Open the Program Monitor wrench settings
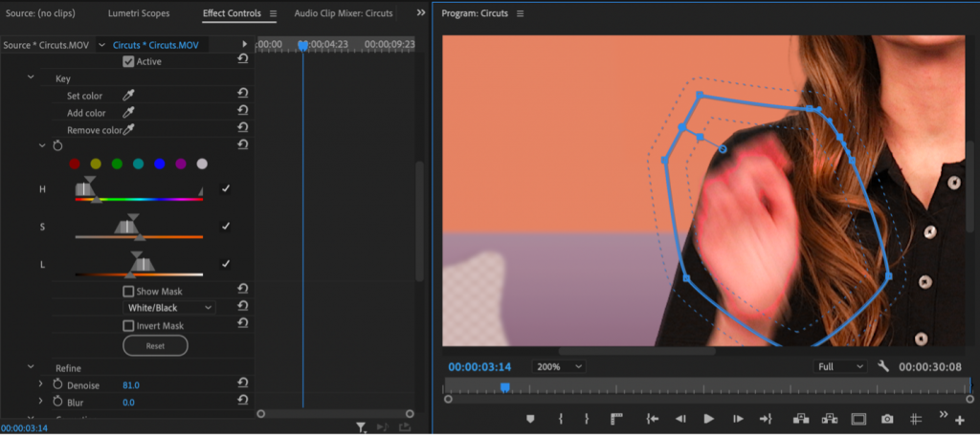Viewport: 980px width, 437px height. [883, 366]
